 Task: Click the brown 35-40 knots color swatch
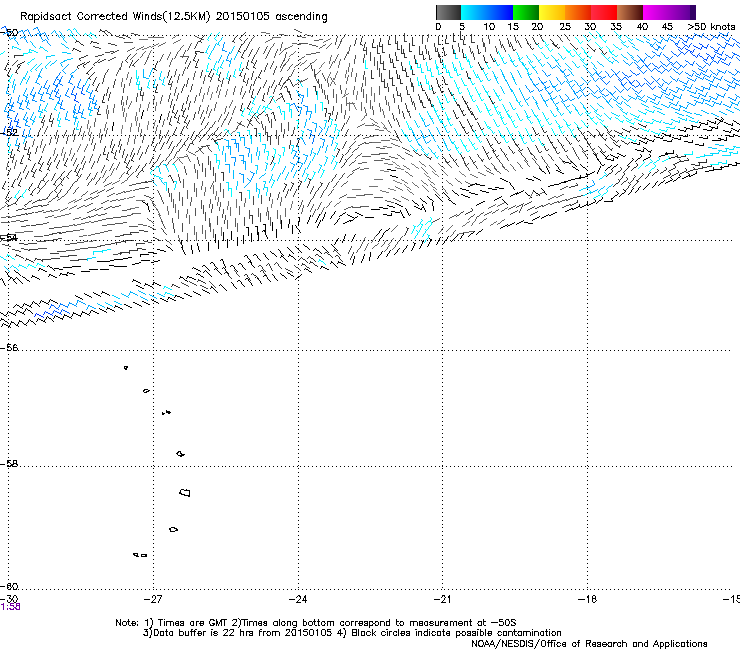[x=630, y=12]
